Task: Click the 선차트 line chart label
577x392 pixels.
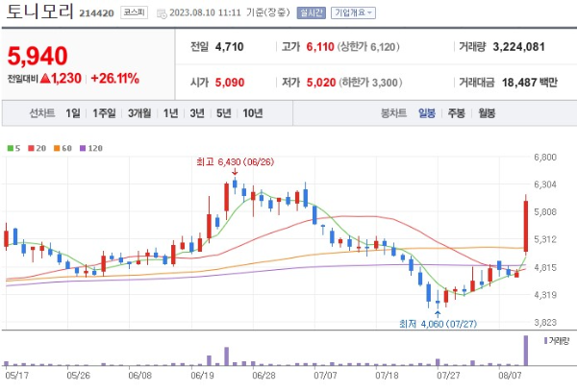Action: 42,113
